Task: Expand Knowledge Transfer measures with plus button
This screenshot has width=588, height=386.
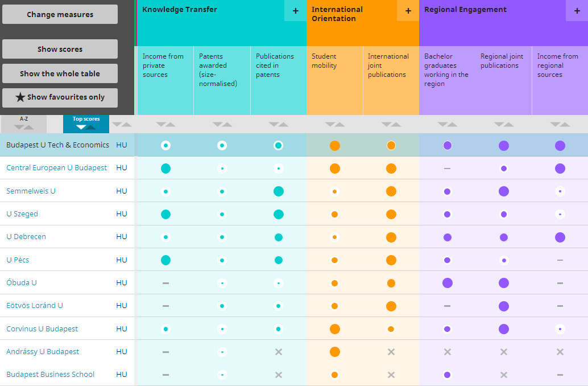Action: pyautogui.click(x=296, y=10)
